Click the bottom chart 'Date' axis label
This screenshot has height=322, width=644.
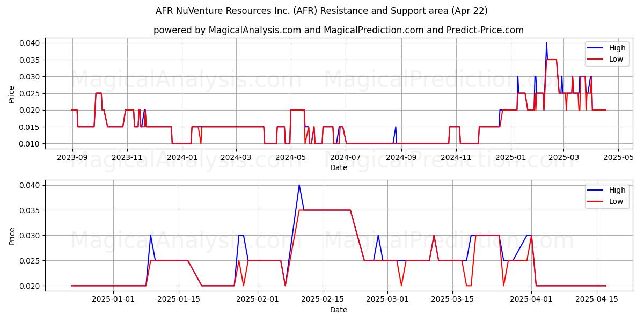click(x=339, y=310)
